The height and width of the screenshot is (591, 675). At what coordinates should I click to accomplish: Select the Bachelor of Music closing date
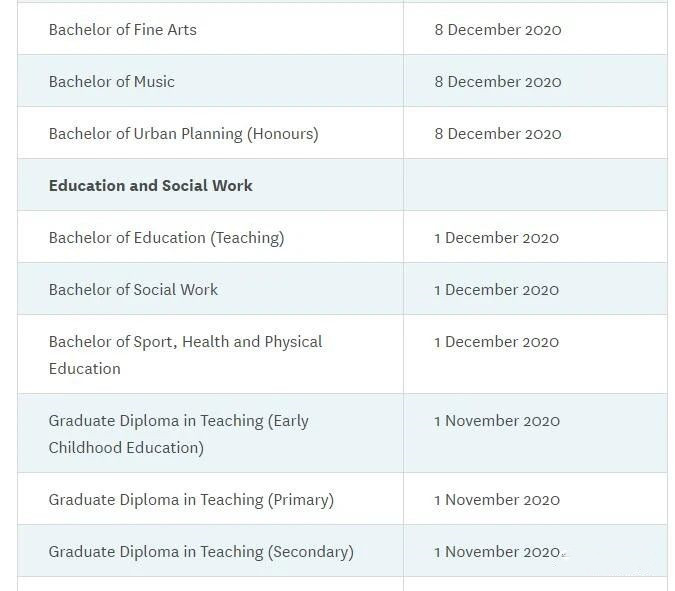click(498, 82)
